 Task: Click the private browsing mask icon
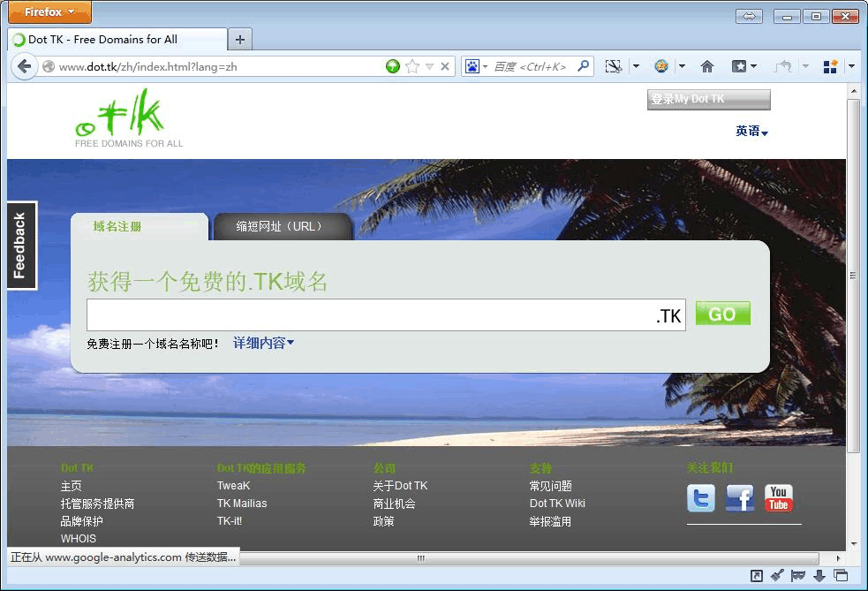(798, 576)
